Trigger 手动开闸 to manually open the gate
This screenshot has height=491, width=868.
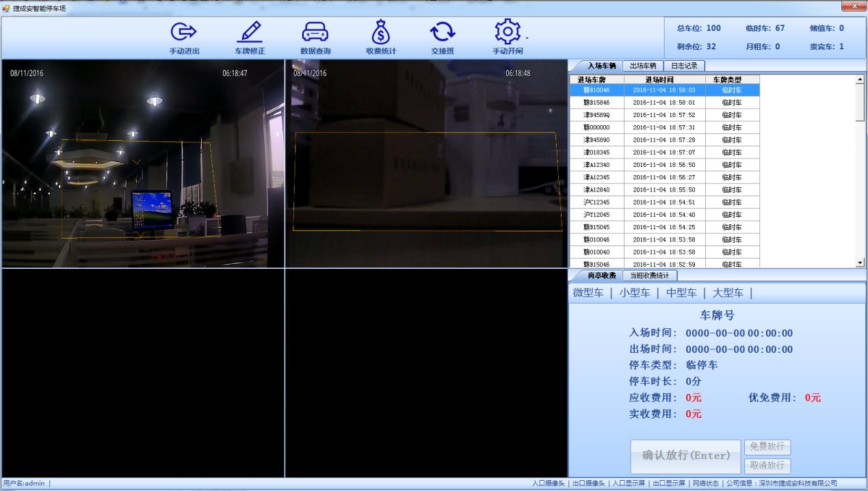507,38
